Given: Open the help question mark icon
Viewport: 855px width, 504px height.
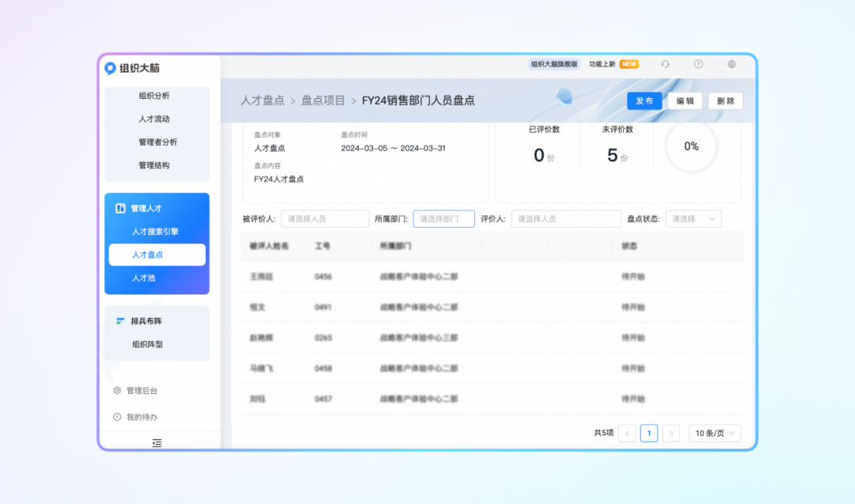Looking at the screenshot, I should pos(698,64).
